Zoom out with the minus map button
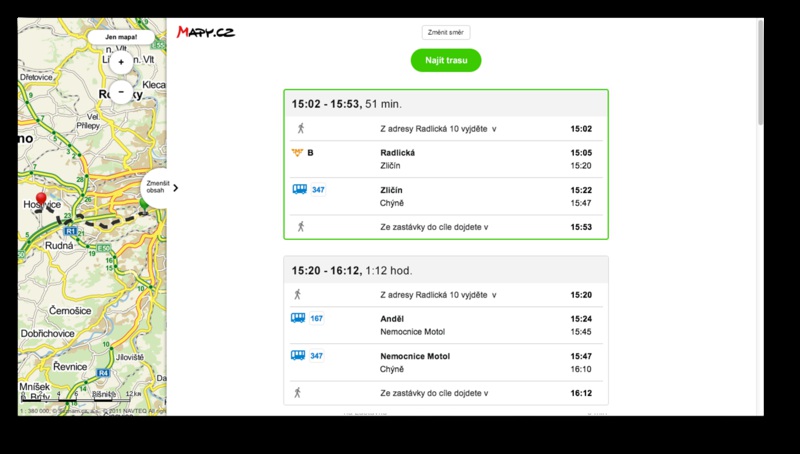800x454 pixels. click(x=121, y=92)
